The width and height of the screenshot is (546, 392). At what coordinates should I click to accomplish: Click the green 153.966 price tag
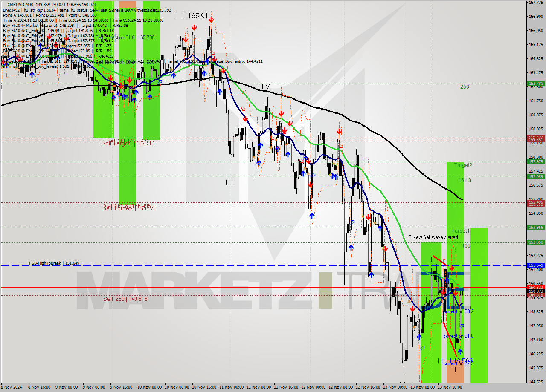[x=536, y=228]
